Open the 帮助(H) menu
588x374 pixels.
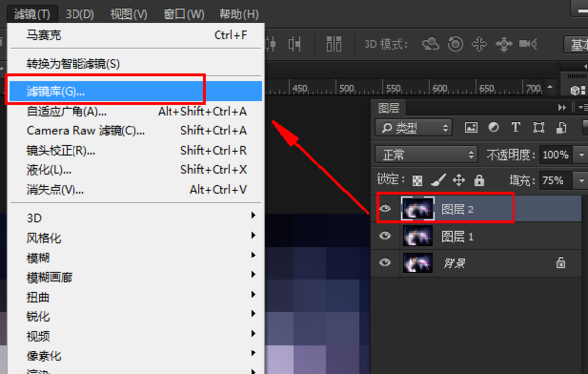pyautogui.click(x=239, y=14)
